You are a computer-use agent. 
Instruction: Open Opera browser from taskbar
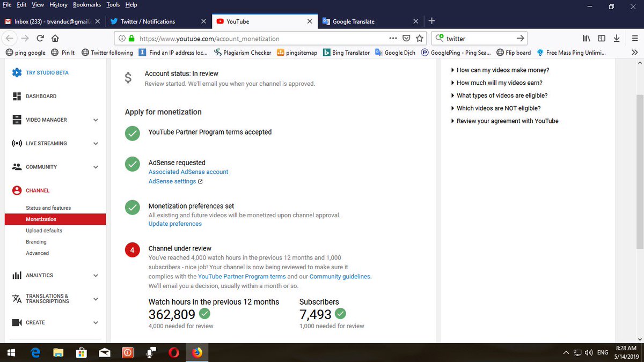pyautogui.click(x=174, y=352)
